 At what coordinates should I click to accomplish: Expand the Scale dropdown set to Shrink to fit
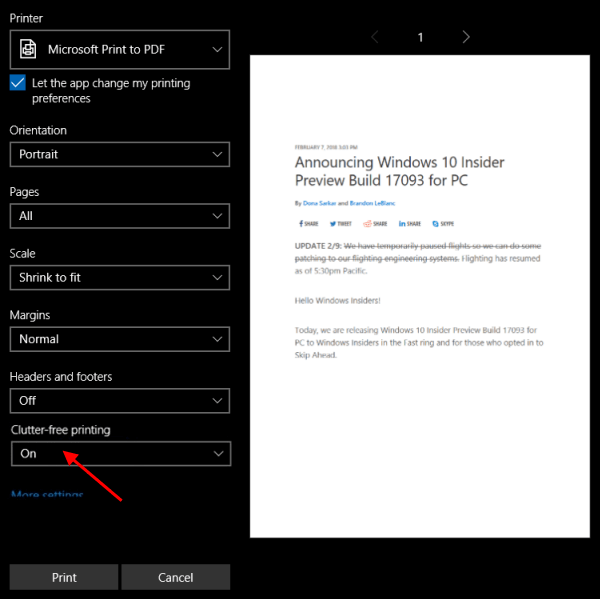[x=120, y=277]
